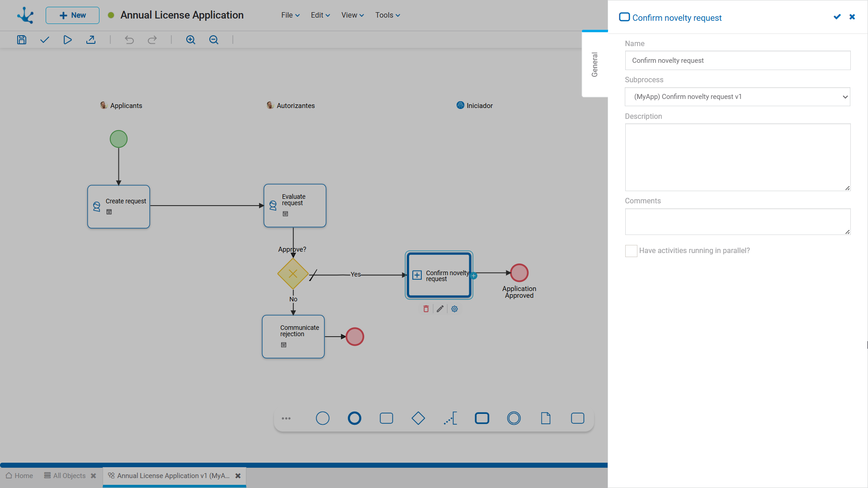Screen dimensions: 868x488
Task: Delete selected activity via trash icon
Action: pyautogui.click(x=426, y=309)
